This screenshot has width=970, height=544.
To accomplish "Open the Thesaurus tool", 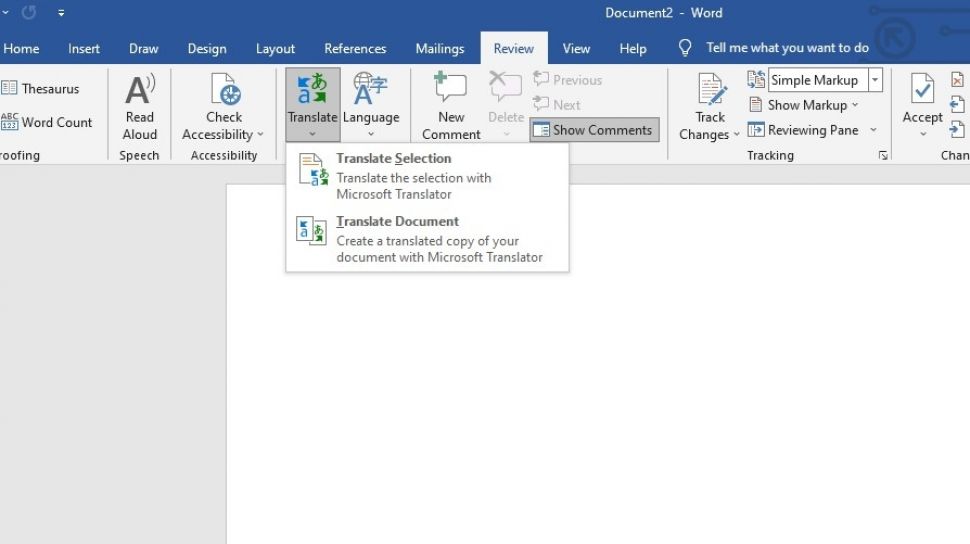I will [x=40, y=89].
